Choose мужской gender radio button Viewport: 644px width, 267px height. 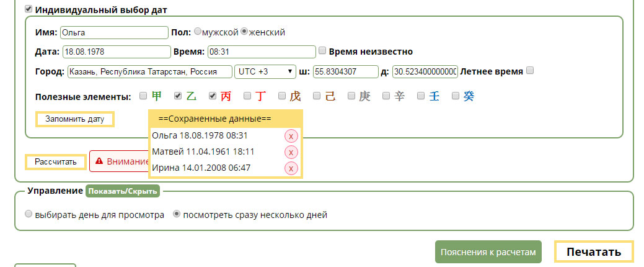point(198,31)
